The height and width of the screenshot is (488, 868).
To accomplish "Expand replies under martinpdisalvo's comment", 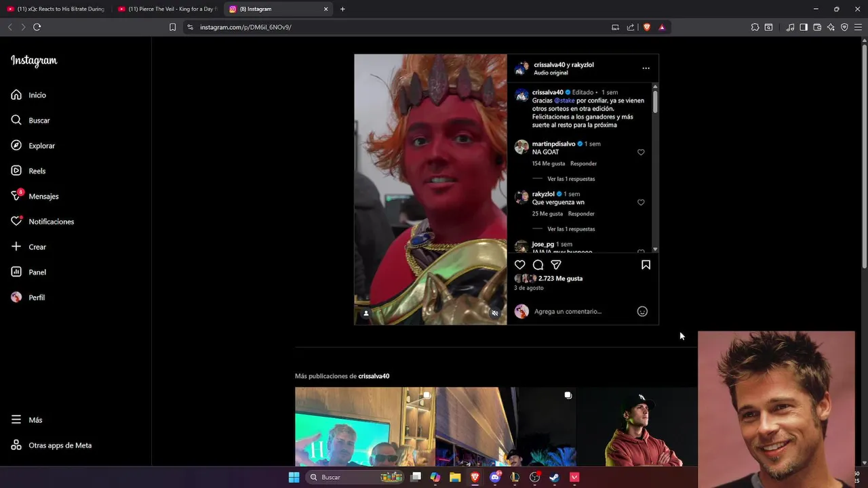I will [571, 179].
